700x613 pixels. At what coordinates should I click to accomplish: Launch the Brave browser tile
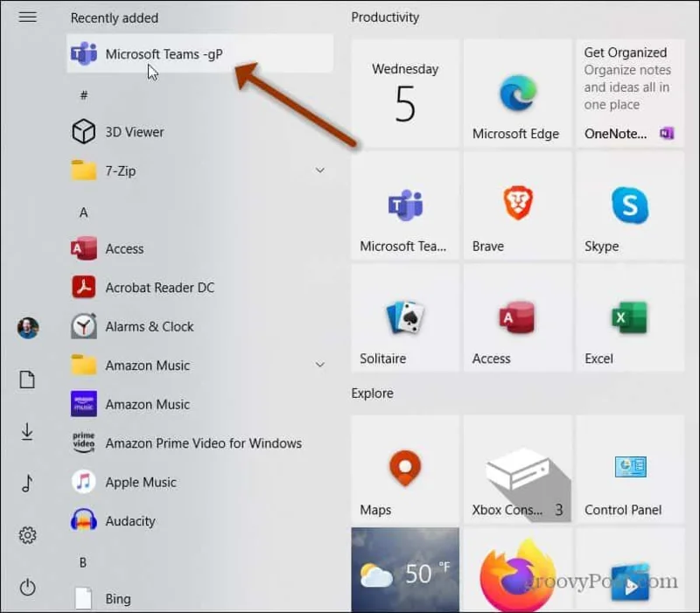(517, 205)
